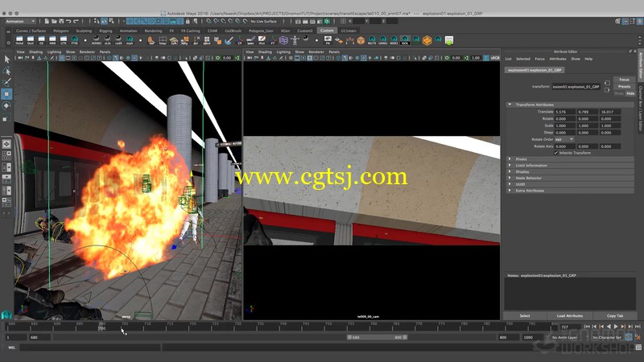Click the Focus button
The height and width of the screenshot is (362, 644).
625,80
